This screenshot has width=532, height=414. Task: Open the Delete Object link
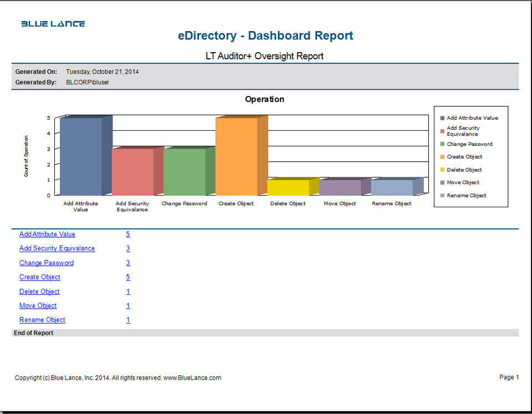[39, 292]
